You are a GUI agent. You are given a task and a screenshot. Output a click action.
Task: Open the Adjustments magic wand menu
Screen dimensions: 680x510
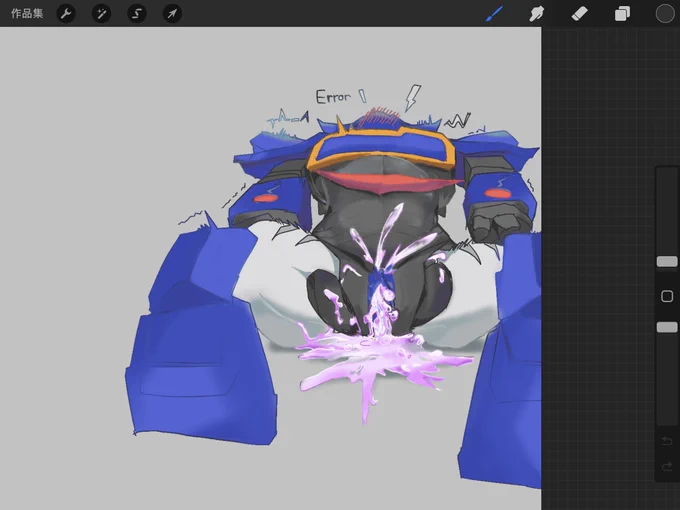[x=101, y=14]
